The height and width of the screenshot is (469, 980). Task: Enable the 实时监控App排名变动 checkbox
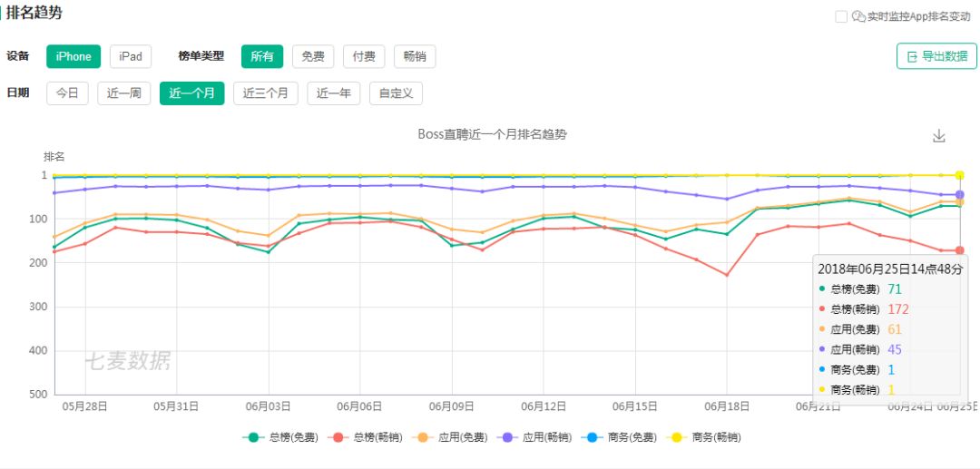tap(841, 17)
